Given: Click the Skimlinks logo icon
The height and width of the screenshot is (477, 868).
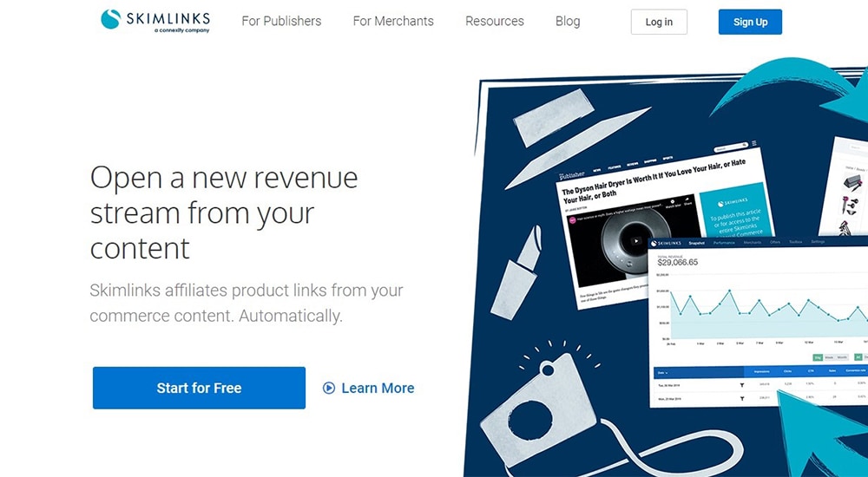Looking at the screenshot, I should [x=110, y=19].
